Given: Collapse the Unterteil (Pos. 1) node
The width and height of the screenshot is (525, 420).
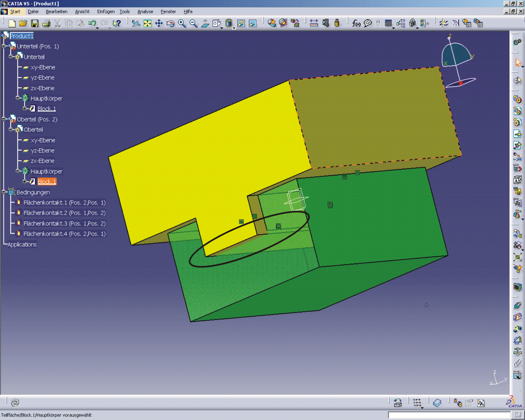Looking at the screenshot, I should (x=4, y=46).
